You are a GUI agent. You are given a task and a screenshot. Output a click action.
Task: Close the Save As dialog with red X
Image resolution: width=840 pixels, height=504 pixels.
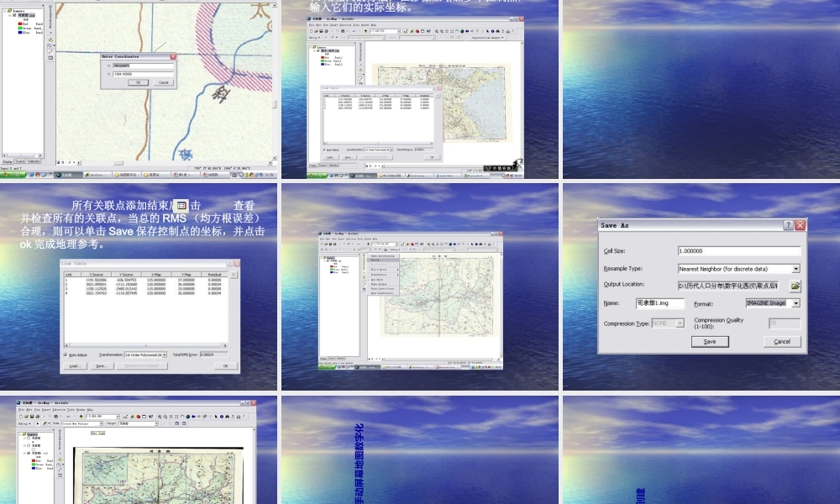(x=801, y=225)
